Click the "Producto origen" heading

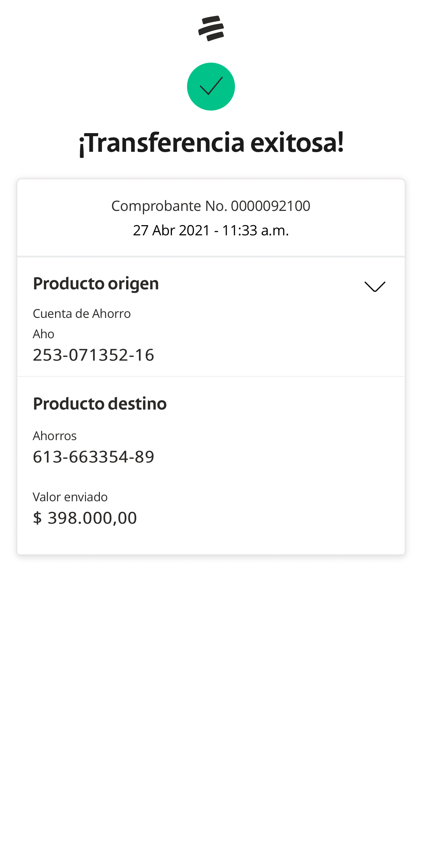tap(96, 283)
